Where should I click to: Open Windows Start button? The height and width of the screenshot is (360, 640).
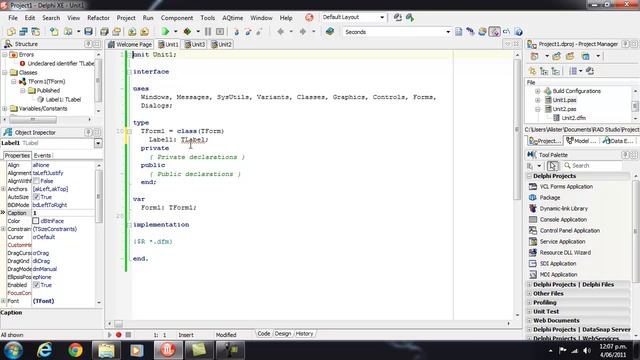[13, 350]
